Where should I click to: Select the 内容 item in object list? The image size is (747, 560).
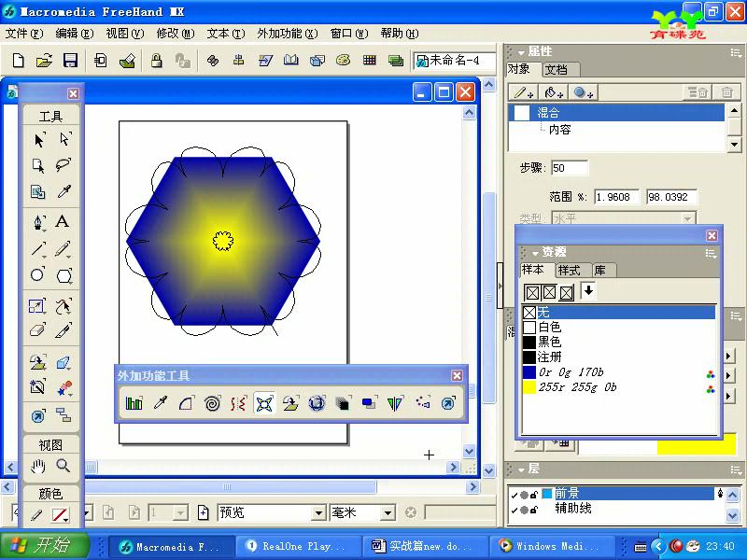pyautogui.click(x=559, y=130)
